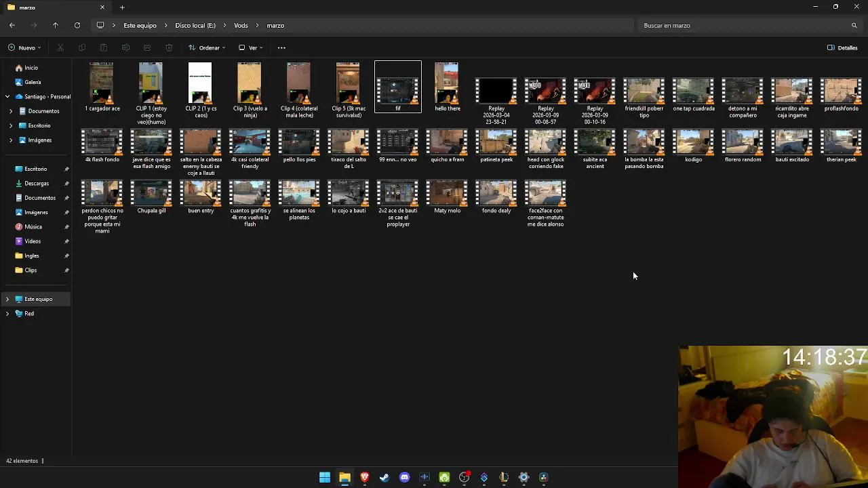Select the 'Maty molo' video

click(448, 197)
